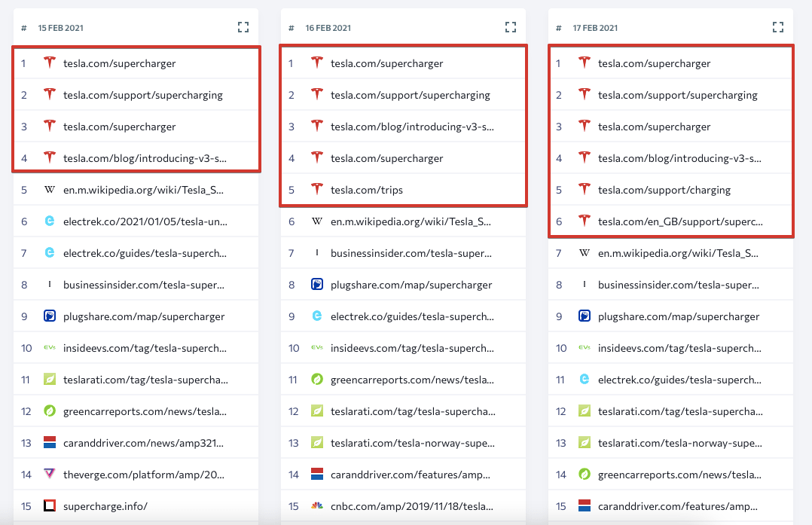Click Electrek favicon at rank 9, 16 Feb

pyautogui.click(x=317, y=316)
